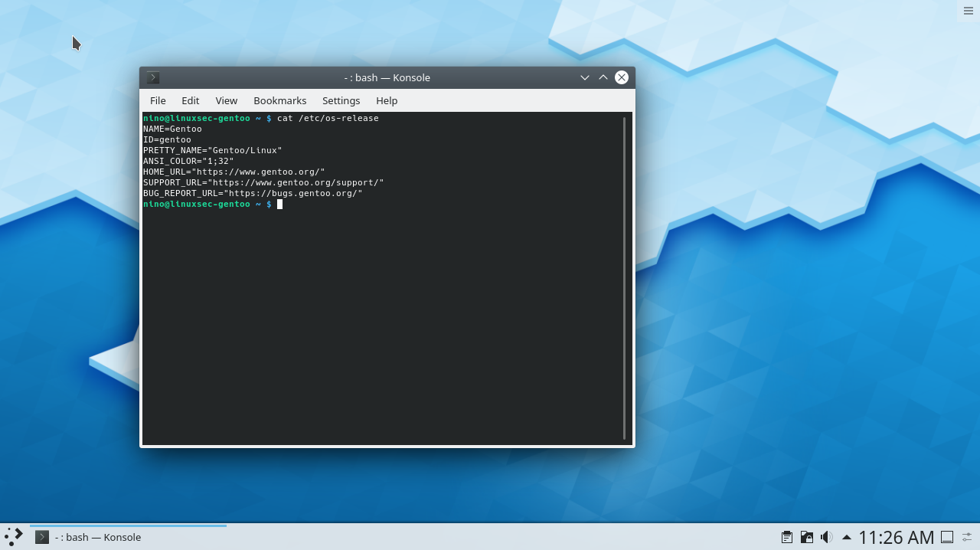Open KDE Vaults from the system tray

click(806, 537)
